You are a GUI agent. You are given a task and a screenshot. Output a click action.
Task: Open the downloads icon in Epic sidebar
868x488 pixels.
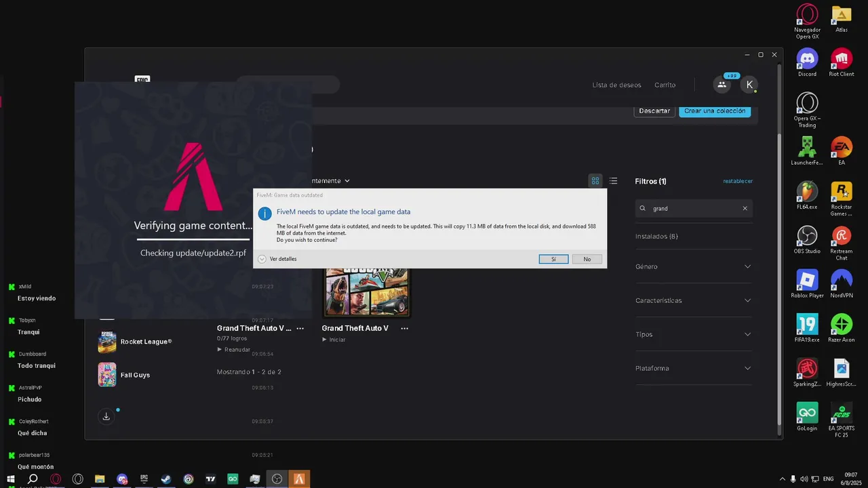pos(106,416)
